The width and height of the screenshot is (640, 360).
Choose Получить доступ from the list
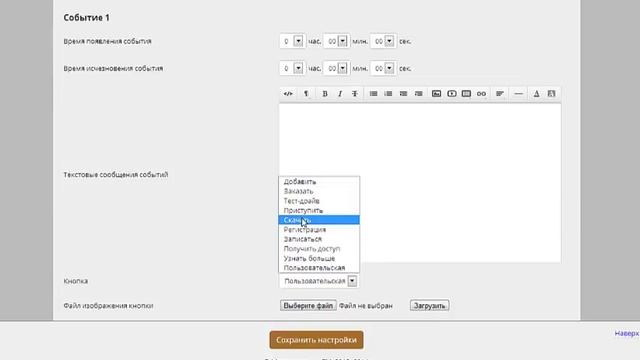(x=319, y=249)
